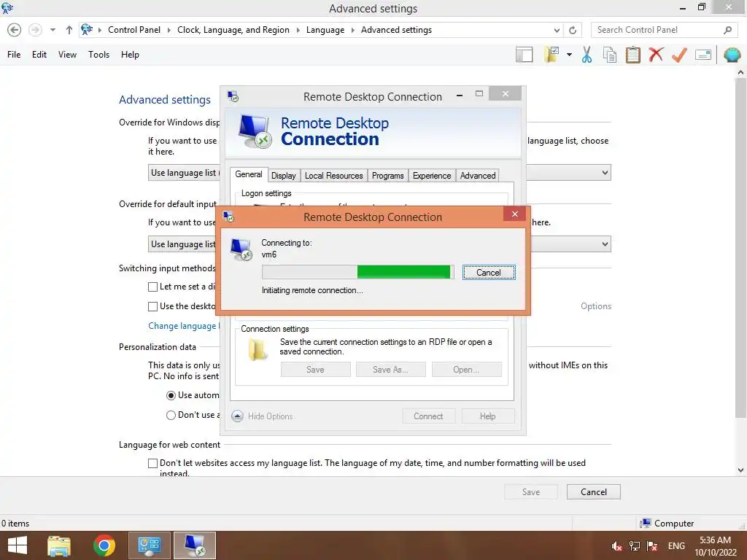
Task: Click the globe toolbar icon
Action: click(x=732, y=55)
